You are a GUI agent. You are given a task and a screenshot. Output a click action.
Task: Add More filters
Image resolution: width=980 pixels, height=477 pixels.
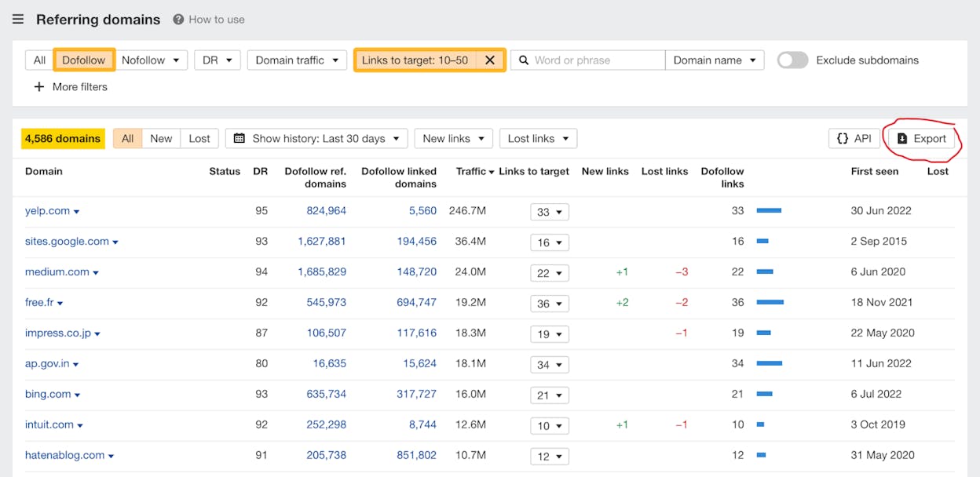[71, 87]
